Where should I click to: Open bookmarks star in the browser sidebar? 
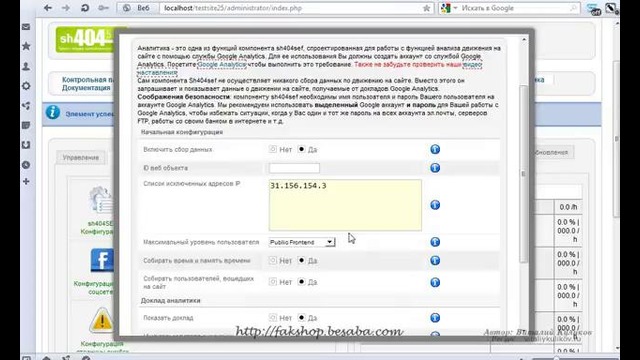[26, 46]
